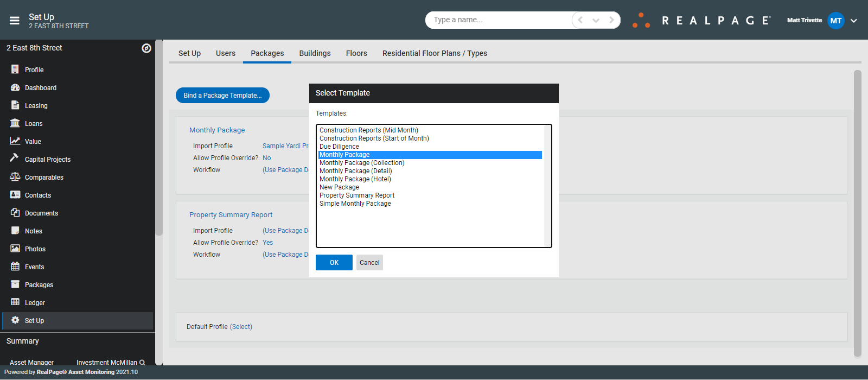The height and width of the screenshot is (380, 868).
Task: Click the Dashboard sidebar icon
Action: (x=15, y=87)
